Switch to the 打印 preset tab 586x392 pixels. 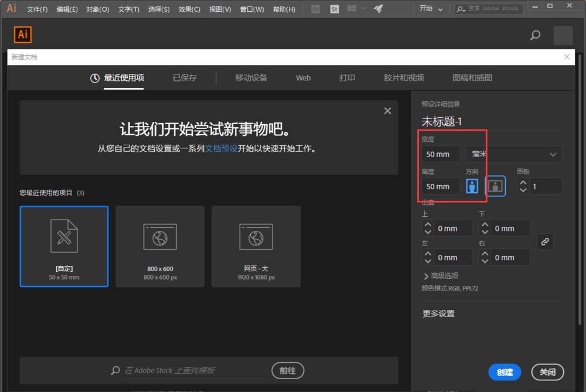(346, 77)
